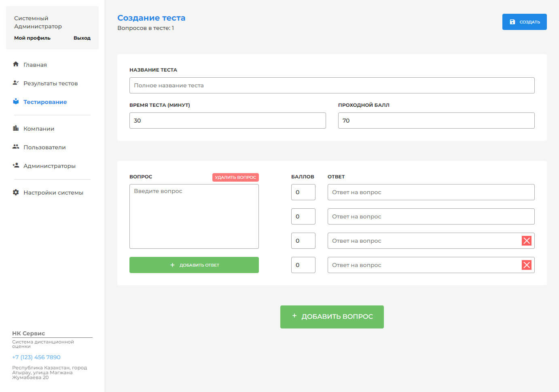Screen dimensions: 559x392
Task: Click the Добавить вопрос button label
Action: coord(337,316)
